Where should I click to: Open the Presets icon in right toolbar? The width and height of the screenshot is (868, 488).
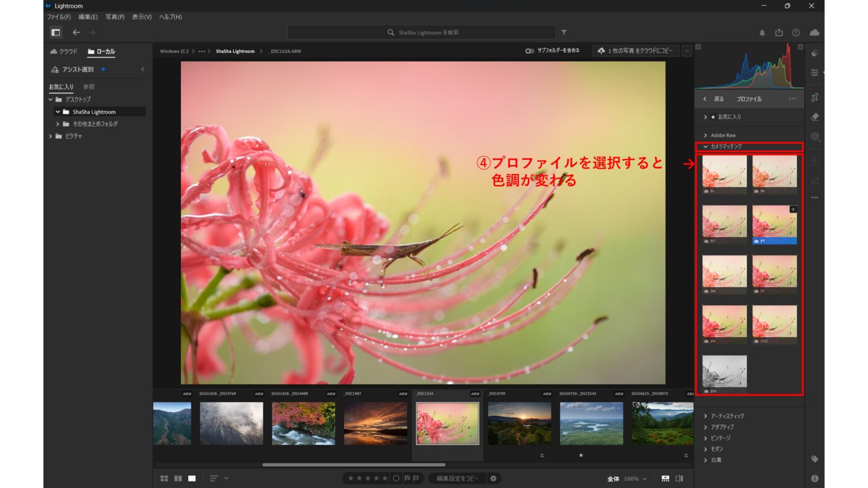click(814, 53)
